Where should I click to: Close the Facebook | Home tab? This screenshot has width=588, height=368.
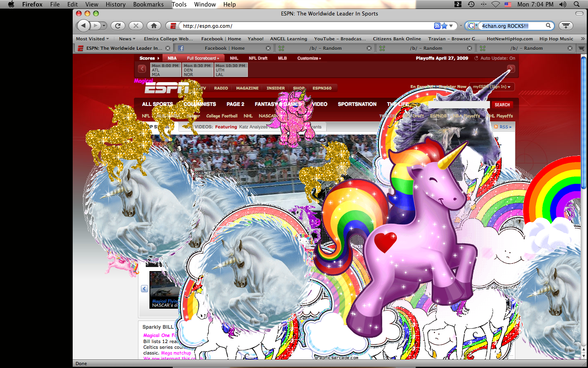[268, 48]
